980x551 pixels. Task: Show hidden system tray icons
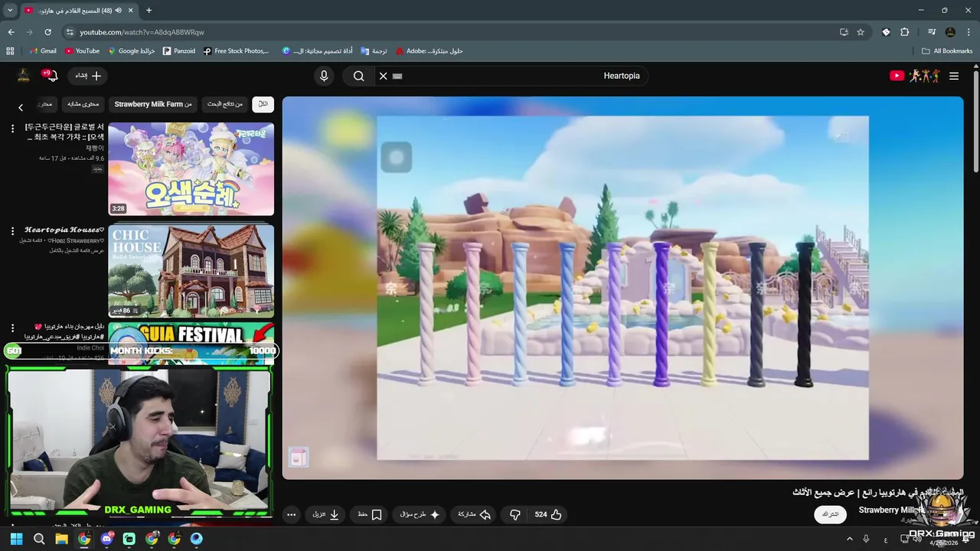click(x=849, y=539)
